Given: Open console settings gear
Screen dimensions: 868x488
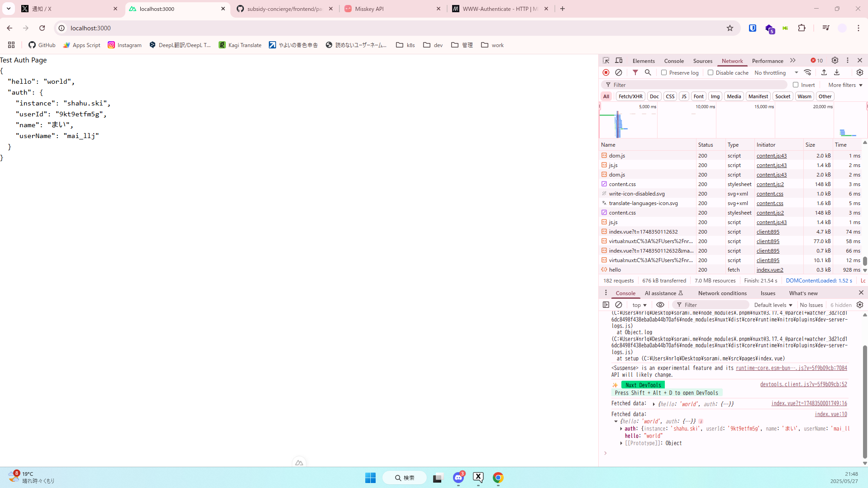Looking at the screenshot, I should tap(860, 305).
